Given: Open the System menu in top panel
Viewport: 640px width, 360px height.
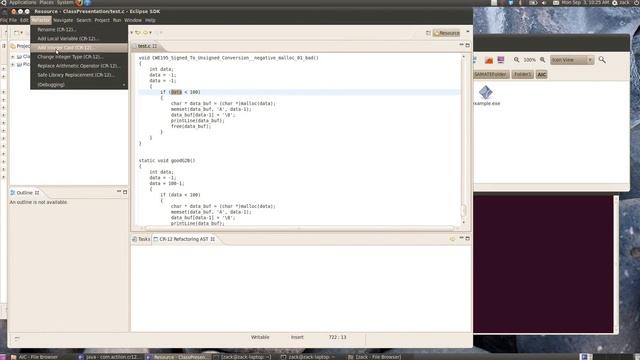Looking at the screenshot, I should [64, 2].
